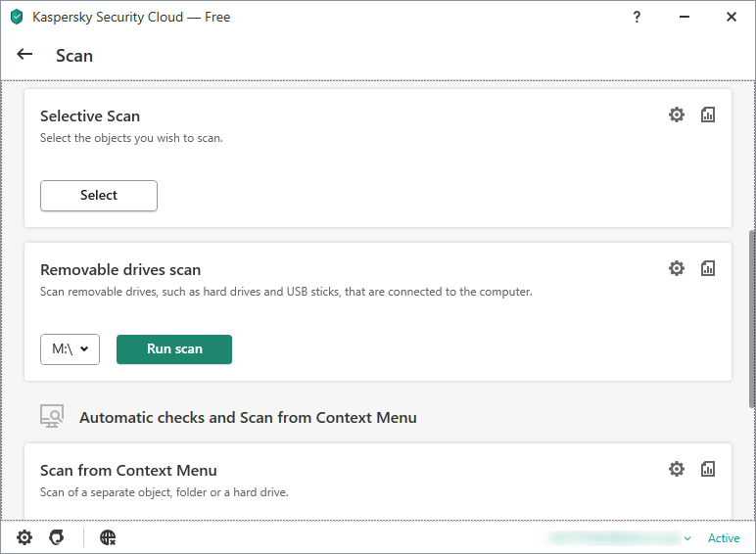Screen dimensions: 756x554
Task: Expand the account chevron next to Active
Action: [687, 538]
